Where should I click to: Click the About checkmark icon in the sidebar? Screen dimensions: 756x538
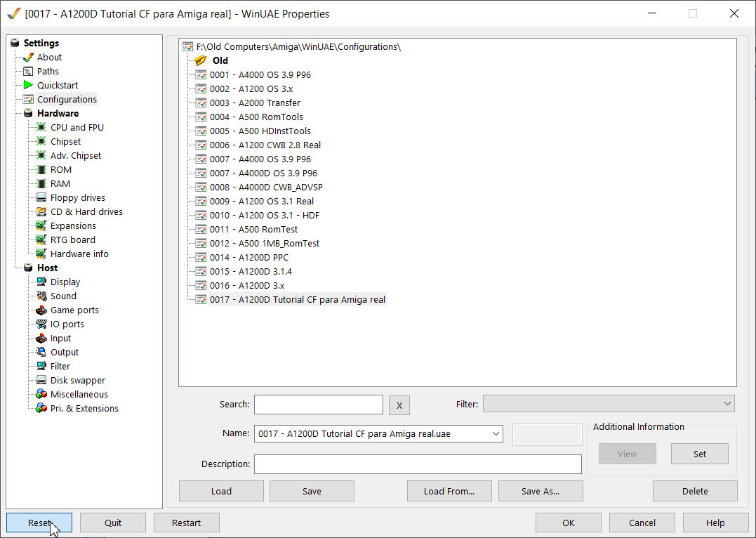tap(29, 58)
